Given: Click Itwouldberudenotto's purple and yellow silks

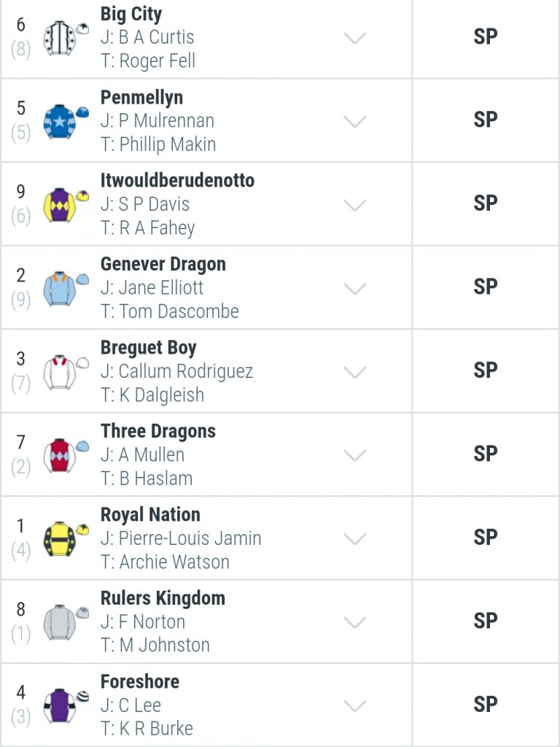Looking at the screenshot, I should pyautogui.click(x=66, y=205).
